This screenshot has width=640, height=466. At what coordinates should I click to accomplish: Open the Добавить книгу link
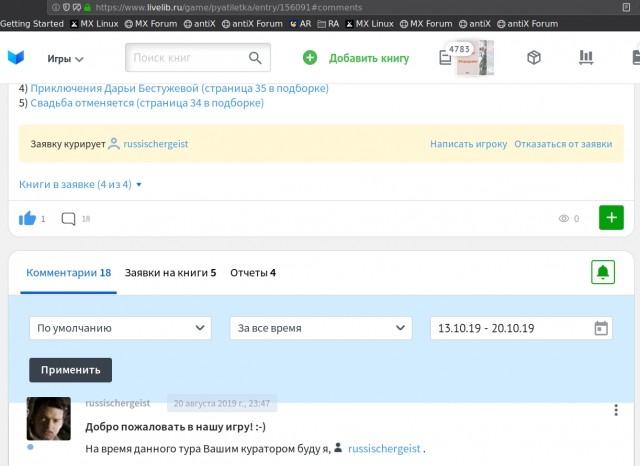[369, 58]
